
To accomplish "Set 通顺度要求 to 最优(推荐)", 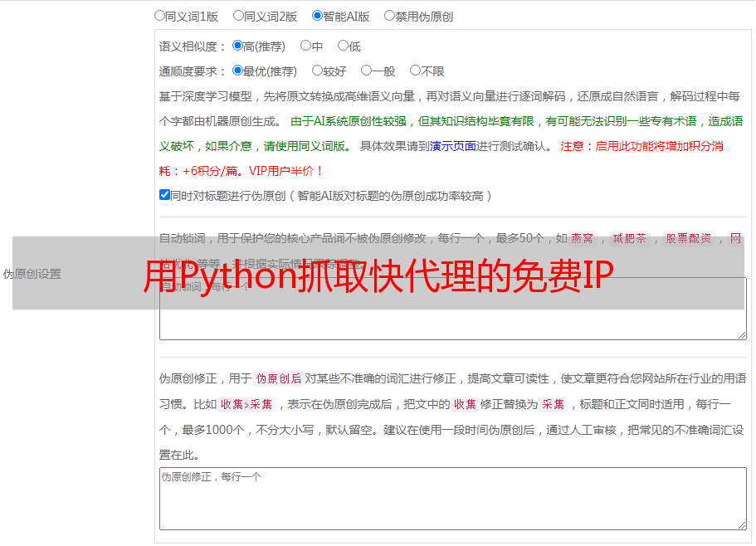I will point(237,71).
